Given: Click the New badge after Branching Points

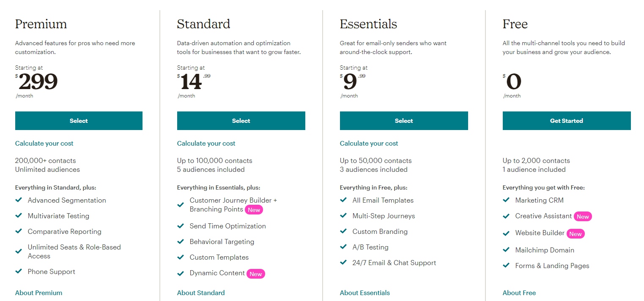Looking at the screenshot, I should click(254, 210).
